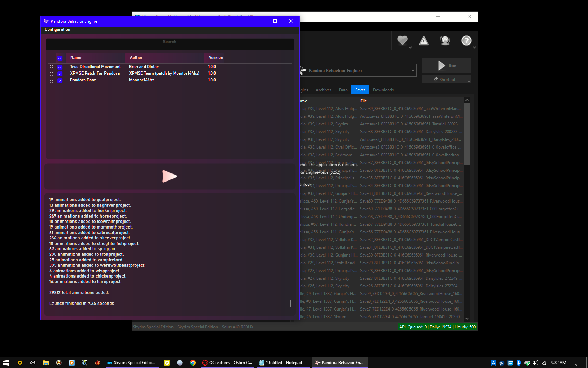This screenshot has width=588, height=368.
Task: Click the Windows Start button
Action: tap(6, 363)
